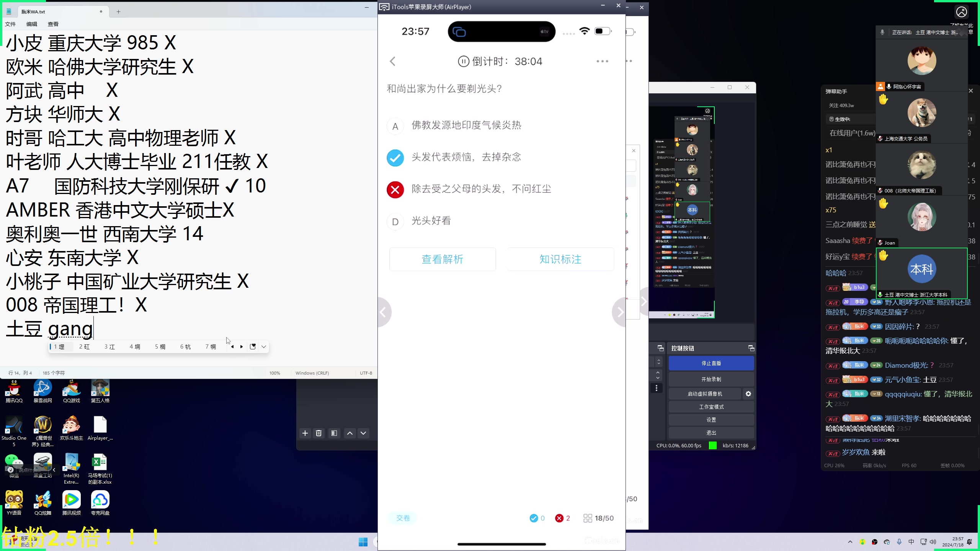
Task: Pick IME candidate 5 棡
Action: click(160, 347)
